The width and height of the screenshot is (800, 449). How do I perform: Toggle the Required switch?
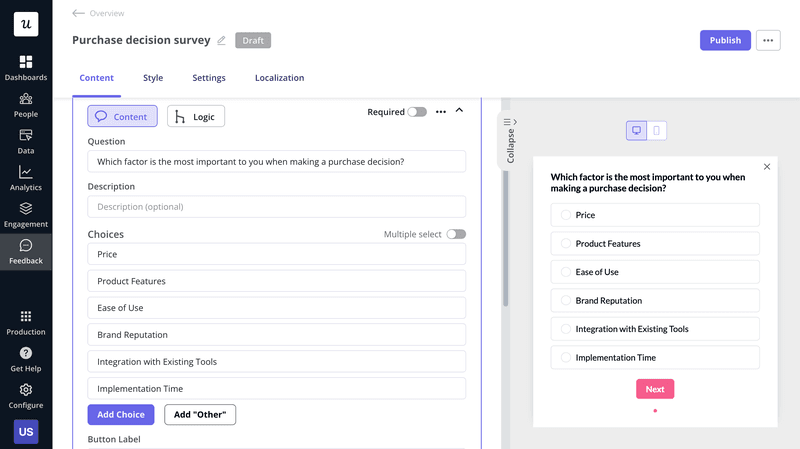[x=417, y=112]
